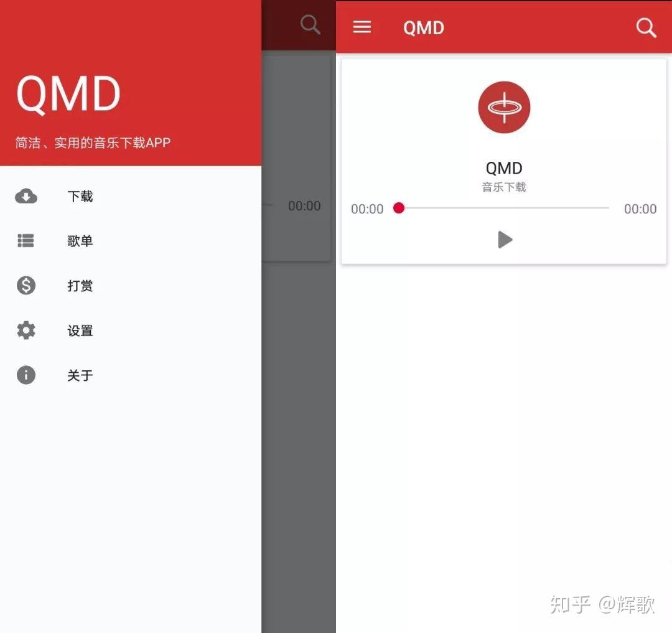Click the QMD title in the red toolbar
Viewport: 672px width, 633px height.
point(424,28)
